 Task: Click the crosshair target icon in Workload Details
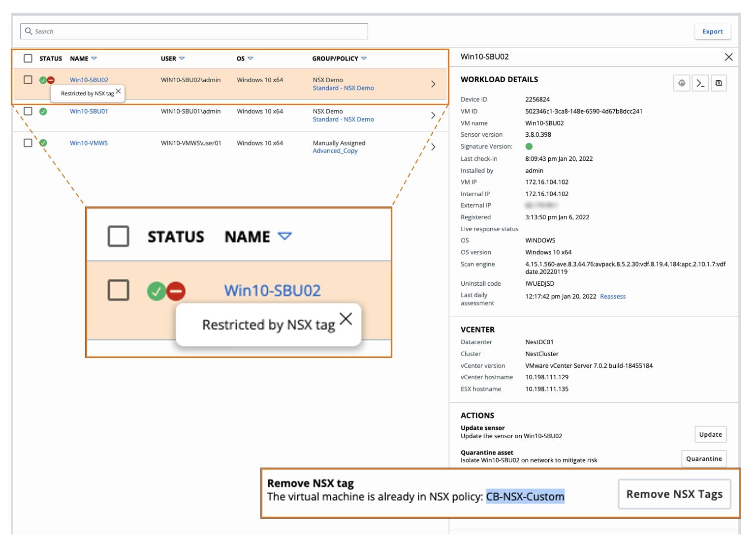(682, 83)
